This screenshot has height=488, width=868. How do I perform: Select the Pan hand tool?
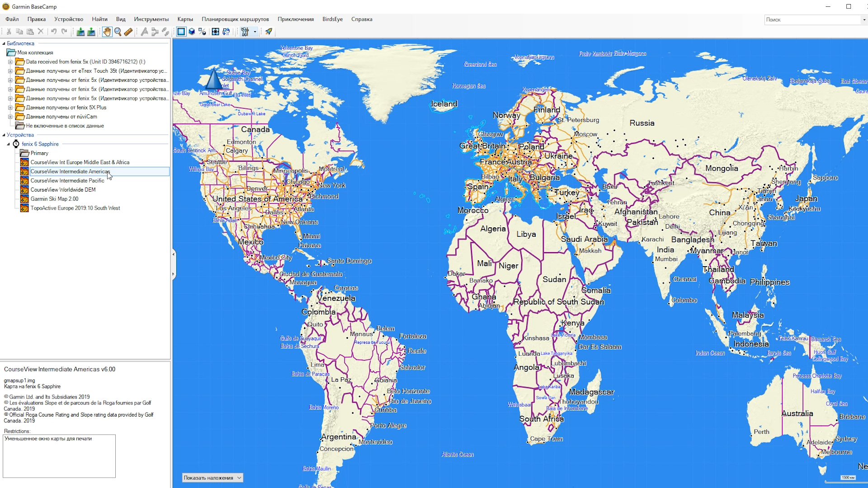(x=107, y=32)
